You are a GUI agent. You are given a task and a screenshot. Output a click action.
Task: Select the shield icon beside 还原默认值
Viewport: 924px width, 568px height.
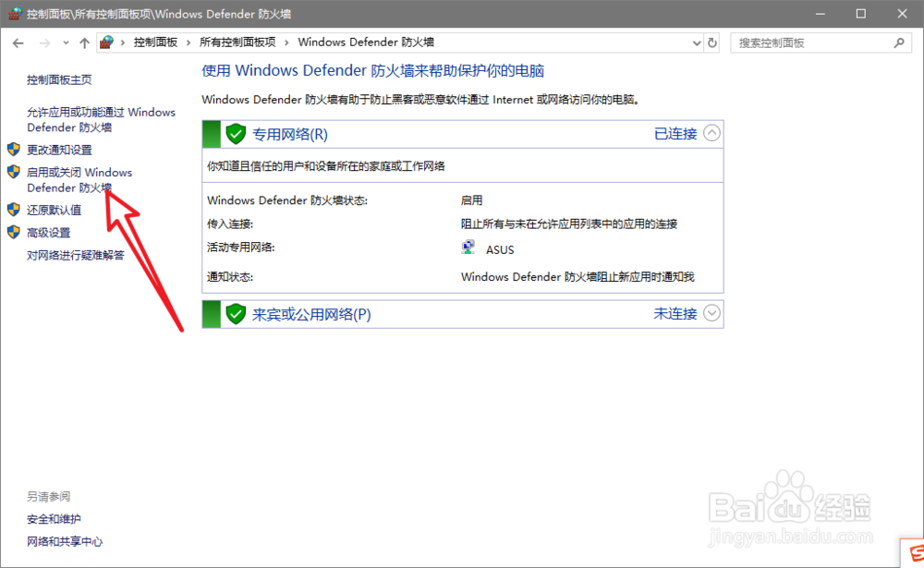click(x=13, y=210)
